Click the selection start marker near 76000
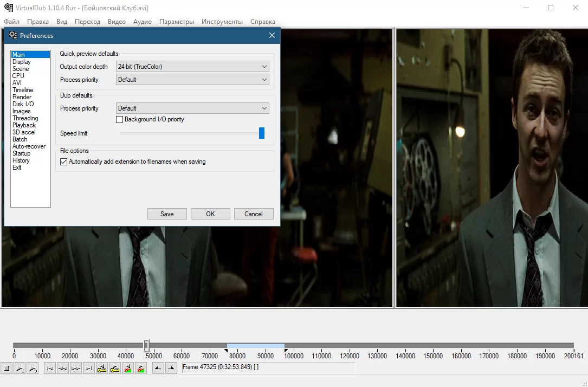This screenshot has height=387, width=588. (226, 351)
